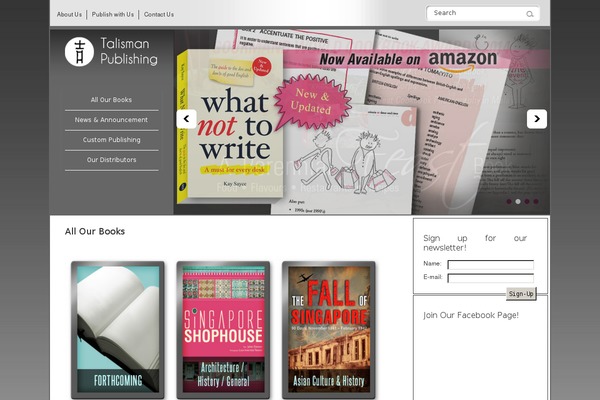Open Custom Publishing page
Screen dimensions: 600x400
click(111, 140)
